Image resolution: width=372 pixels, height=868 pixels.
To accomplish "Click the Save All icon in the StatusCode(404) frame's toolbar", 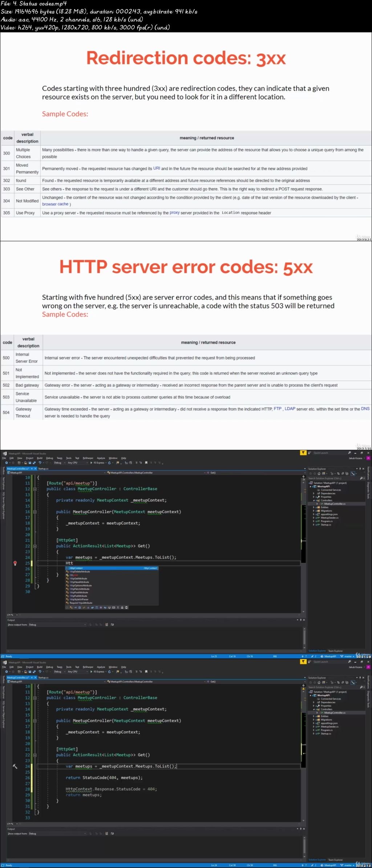I will tap(34, 671).
